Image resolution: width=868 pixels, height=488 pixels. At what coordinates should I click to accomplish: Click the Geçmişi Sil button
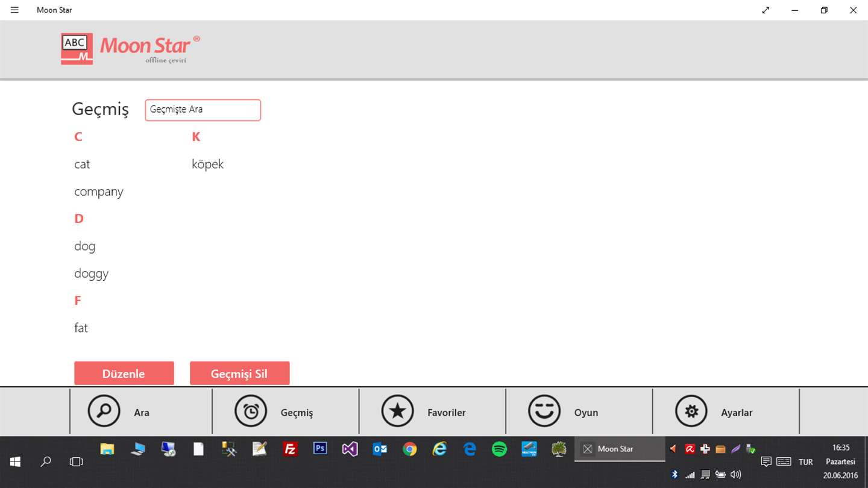(x=239, y=374)
